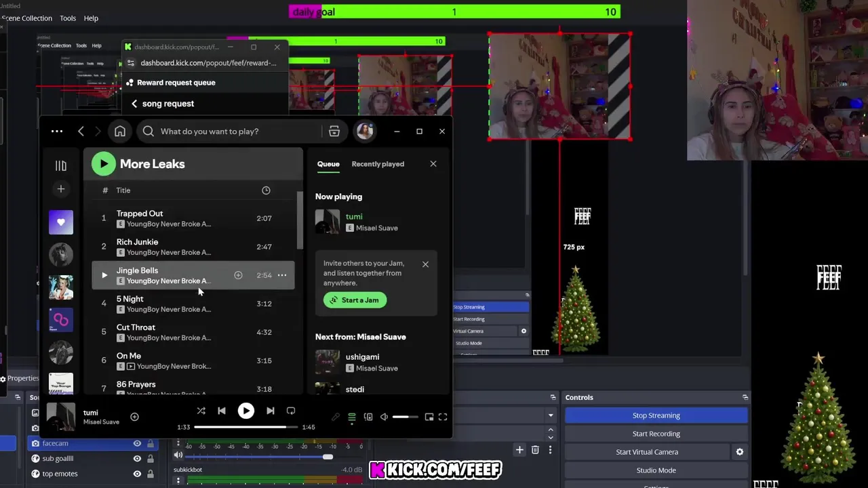Skip to previous track

[221, 411]
